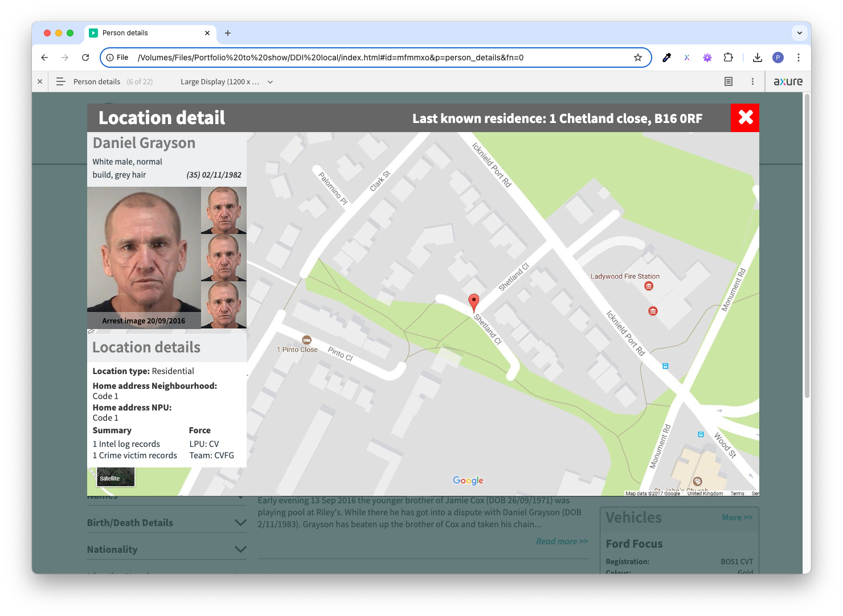
Task: Open the Vehicles More >> link
Action: click(x=737, y=518)
